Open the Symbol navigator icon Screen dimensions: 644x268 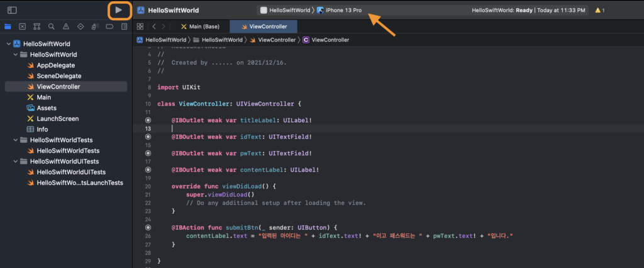click(36, 27)
